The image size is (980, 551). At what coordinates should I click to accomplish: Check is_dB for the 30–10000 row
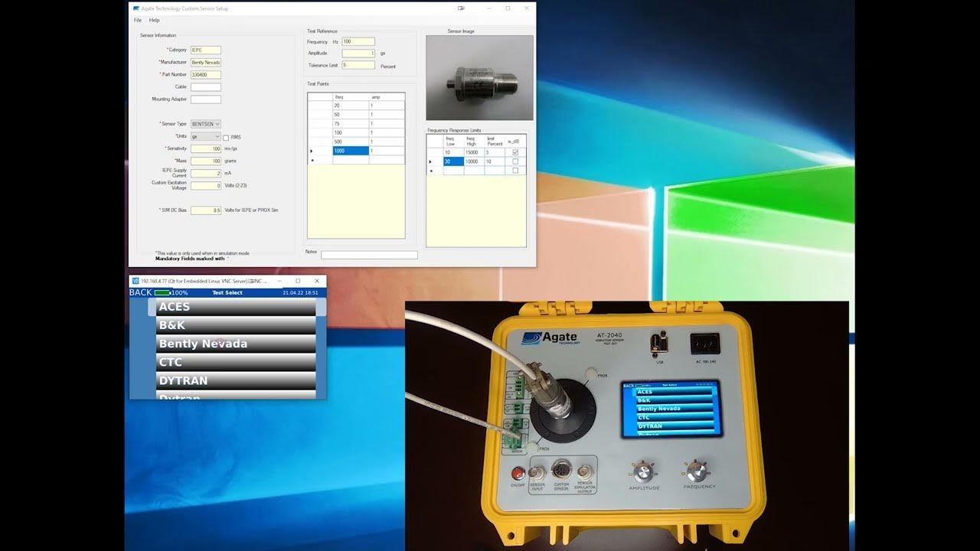[515, 161]
